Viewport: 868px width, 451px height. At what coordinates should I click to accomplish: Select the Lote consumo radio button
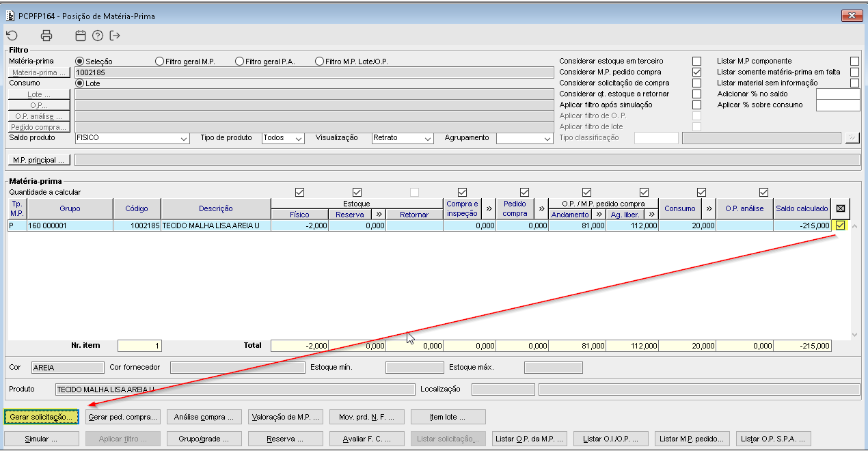(79, 83)
